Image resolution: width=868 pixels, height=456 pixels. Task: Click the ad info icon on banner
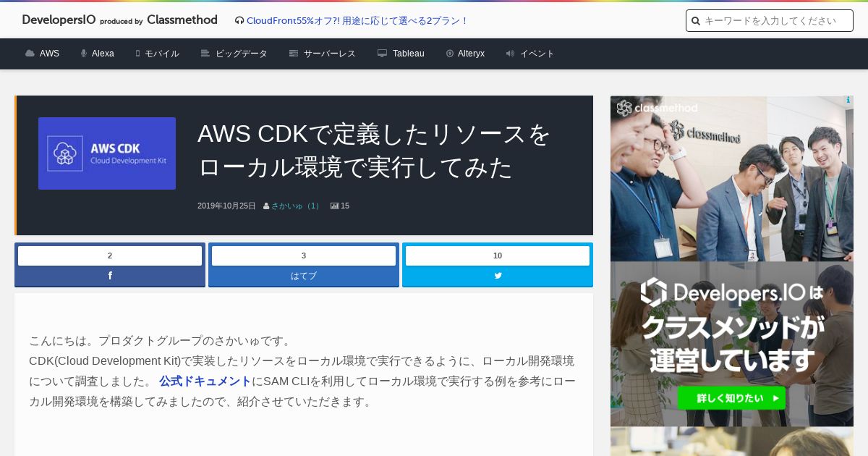tap(848, 101)
